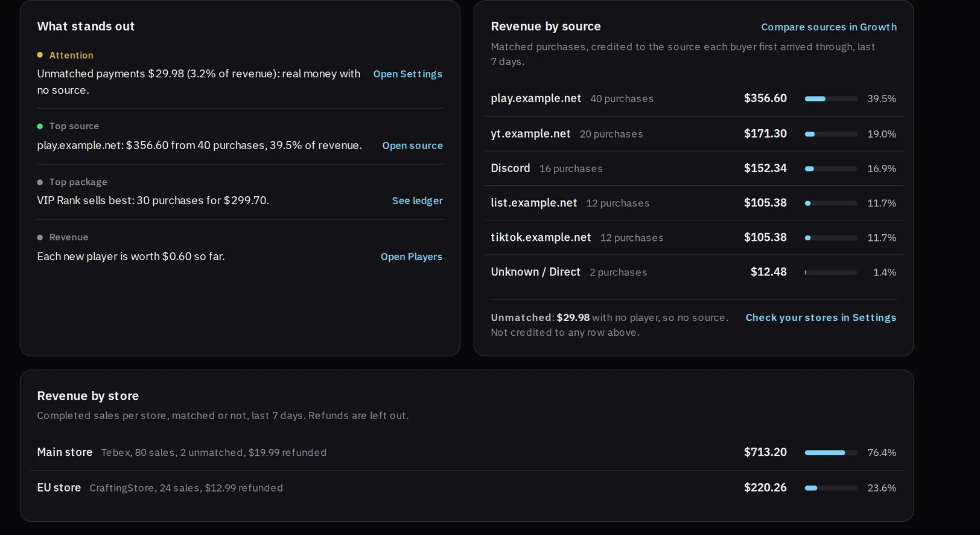The width and height of the screenshot is (980, 535).
Task: Click the yt.example.net 19.0% progress bar
Action: pos(830,134)
